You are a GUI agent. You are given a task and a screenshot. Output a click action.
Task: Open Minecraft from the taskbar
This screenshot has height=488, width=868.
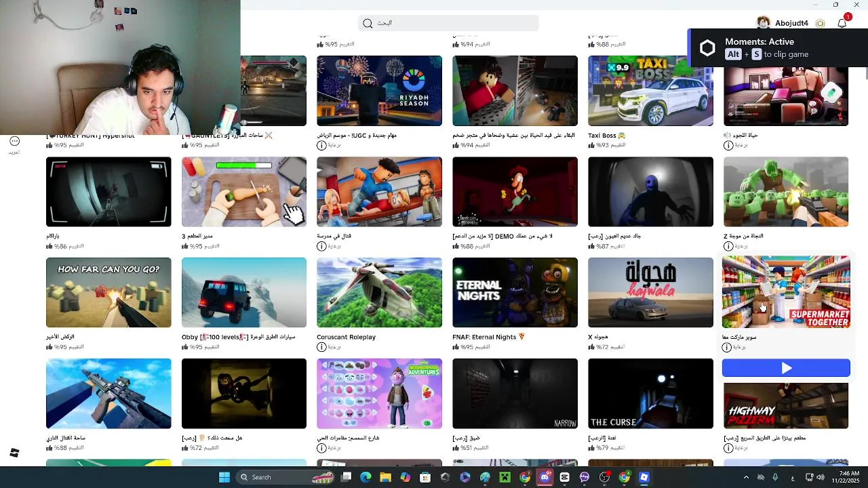tap(505, 477)
